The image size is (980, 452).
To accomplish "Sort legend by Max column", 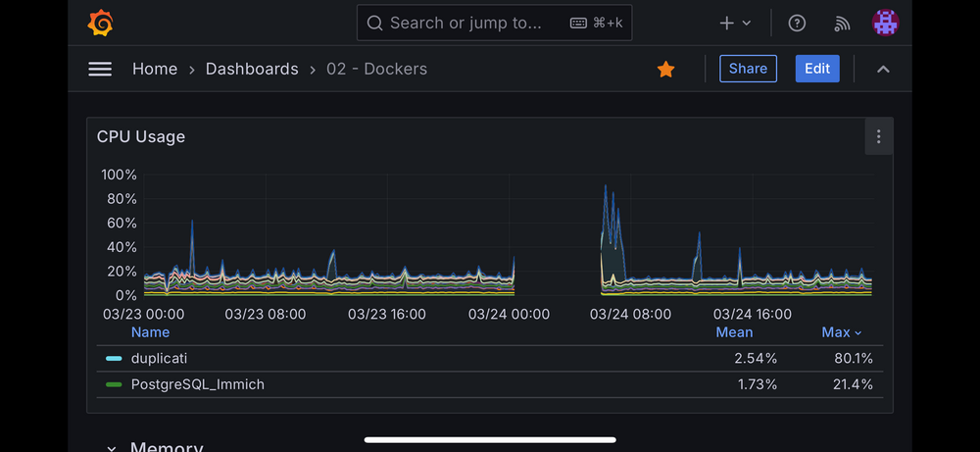I will click(x=841, y=332).
